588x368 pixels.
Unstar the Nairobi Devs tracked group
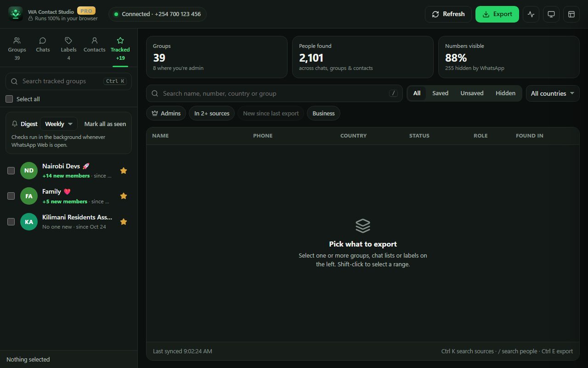click(124, 171)
